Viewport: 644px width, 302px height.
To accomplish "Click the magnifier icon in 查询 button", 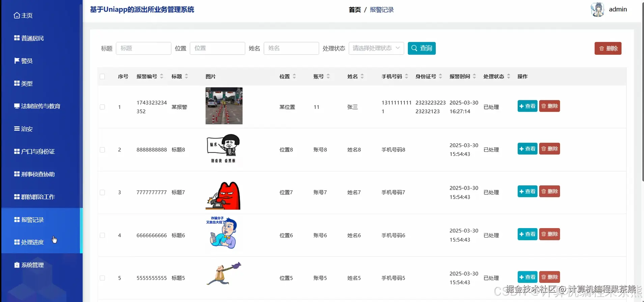I will pyautogui.click(x=414, y=48).
